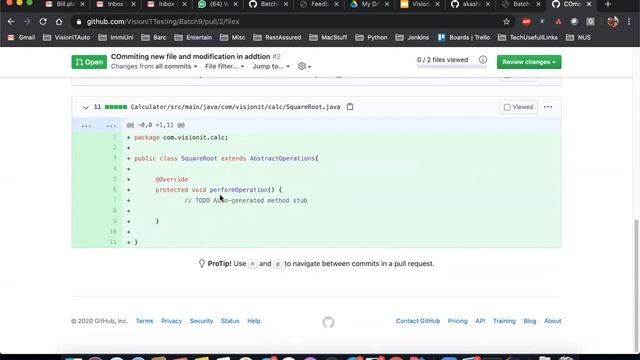The height and width of the screenshot is (360, 640).
Task: Close the WhatsApp (64) tab
Action: tap(235, 4)
